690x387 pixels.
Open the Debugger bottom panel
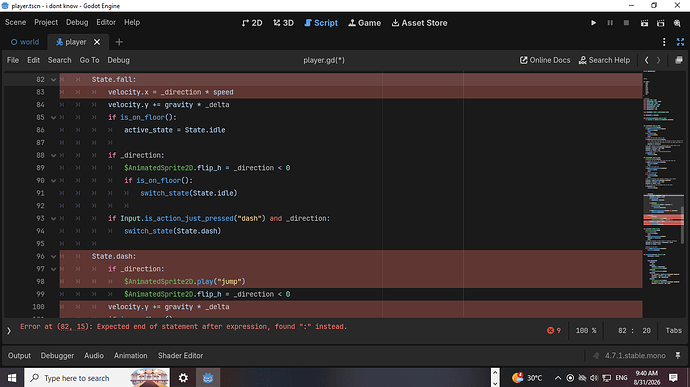click(57, 356)
